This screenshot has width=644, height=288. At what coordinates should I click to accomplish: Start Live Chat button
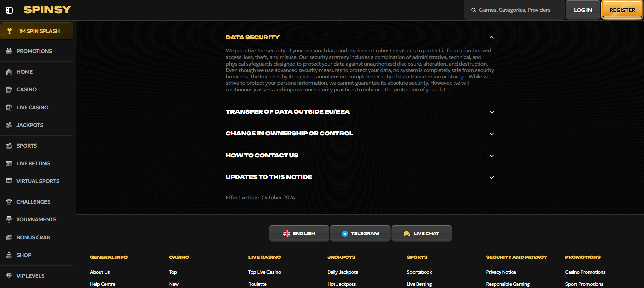pos(422,234)
